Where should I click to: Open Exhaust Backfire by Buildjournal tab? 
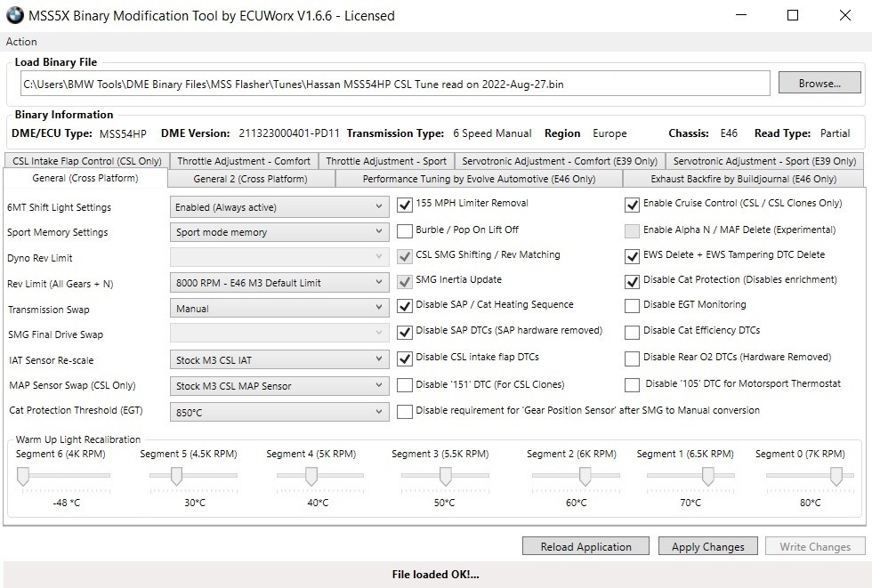click(744, 179)
